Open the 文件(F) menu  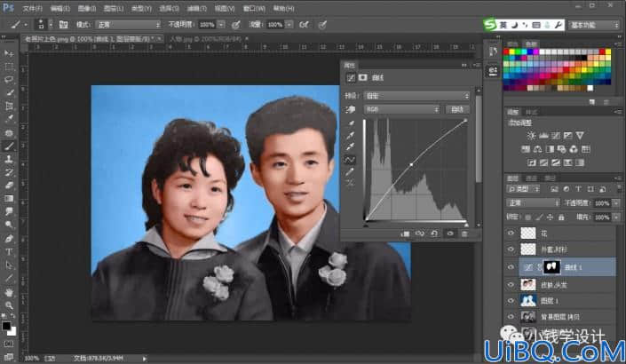32,8
